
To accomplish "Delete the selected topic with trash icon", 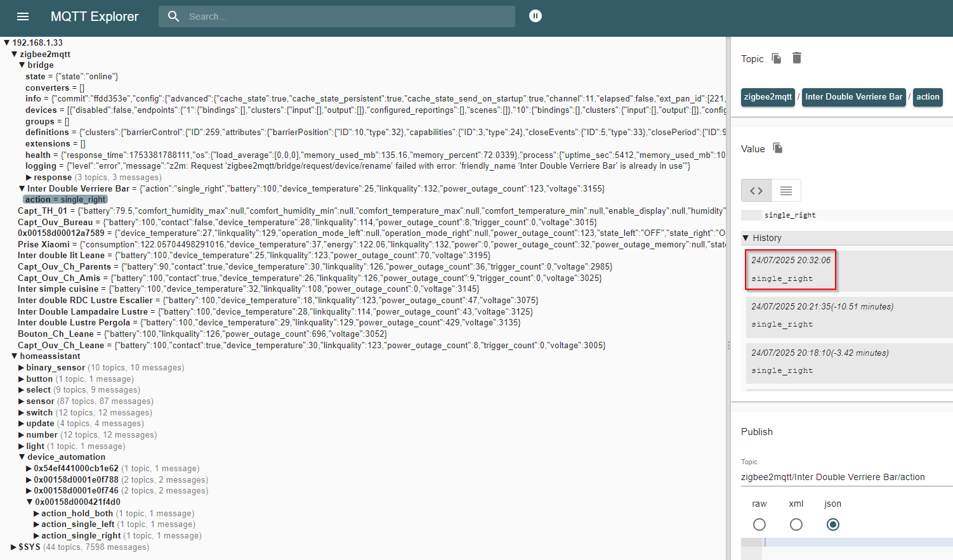I will 797,58.
